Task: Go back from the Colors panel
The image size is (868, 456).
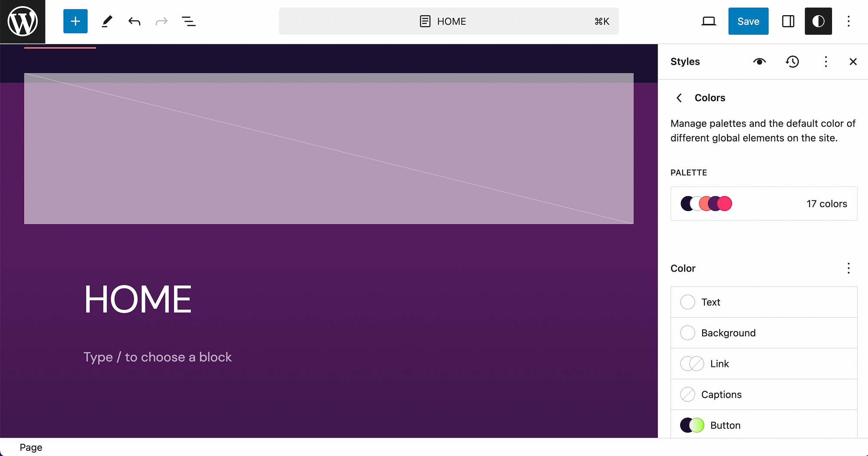Action: click(679, 98)
